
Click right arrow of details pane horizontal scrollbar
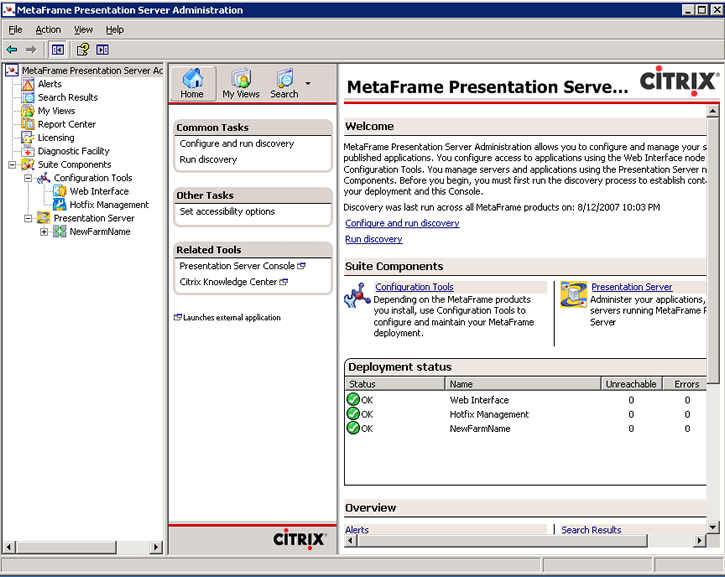[700, 540]
